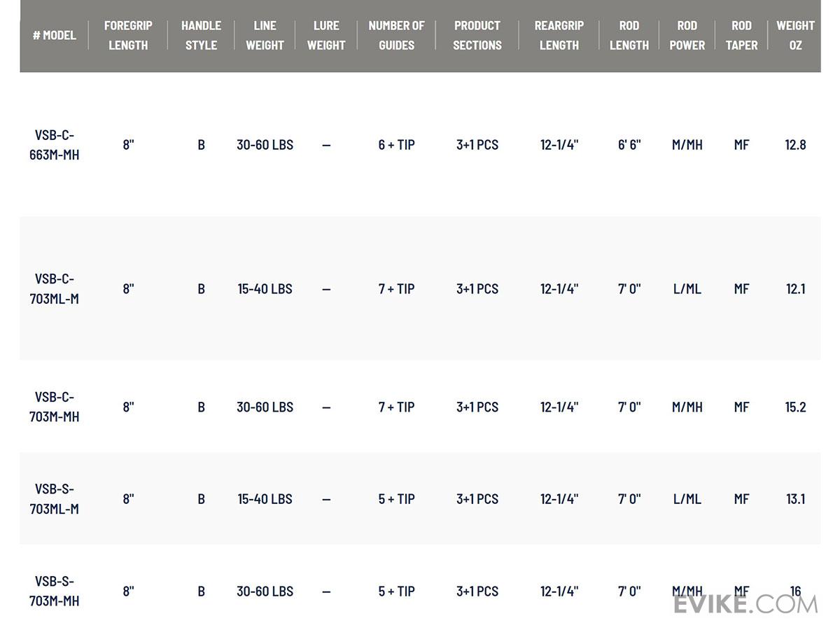Click the # MODEL column header
This screenshot has width=840, height=630.
[x=54, y=35]
